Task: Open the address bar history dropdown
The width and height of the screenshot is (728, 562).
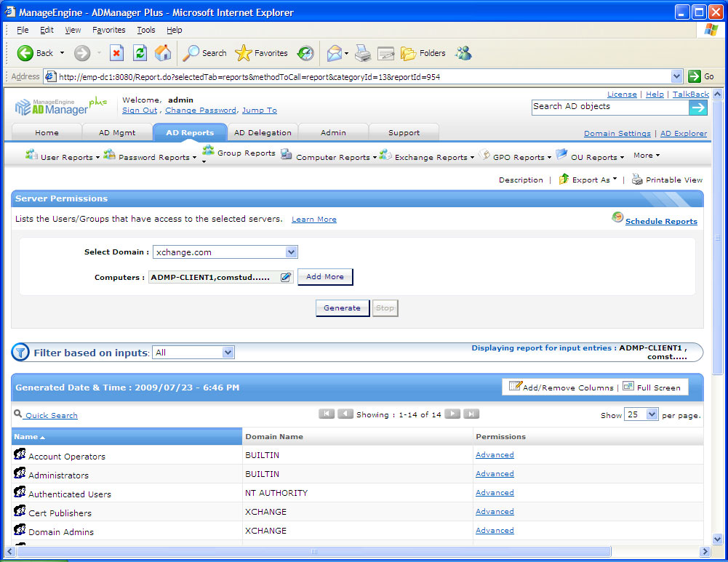Action: click(x=676, y=76)
